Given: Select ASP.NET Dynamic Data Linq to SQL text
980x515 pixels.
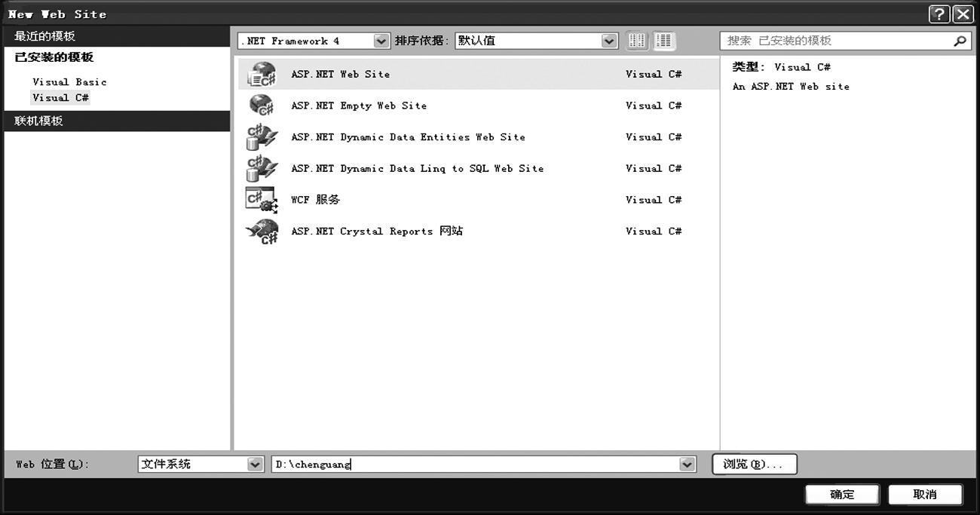Looking at the screenshot, I should [x=417, y=168].
